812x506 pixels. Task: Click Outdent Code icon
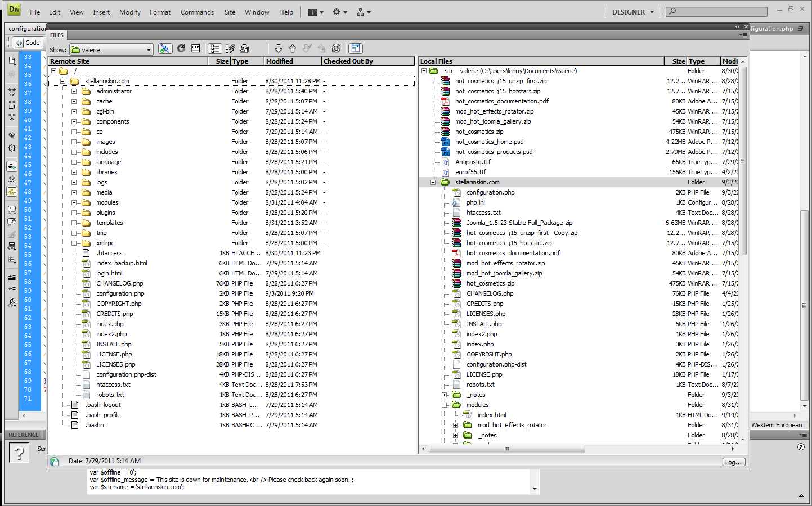(x=12, y=290)
